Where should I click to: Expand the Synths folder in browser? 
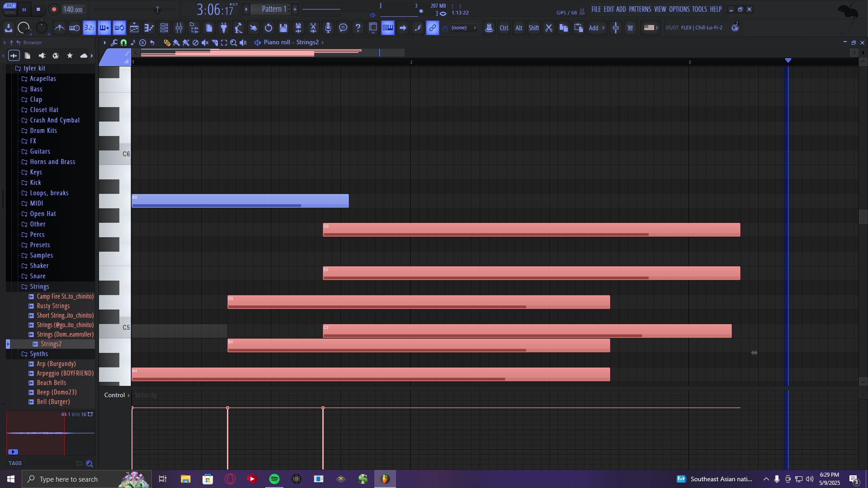pos(38,354)
